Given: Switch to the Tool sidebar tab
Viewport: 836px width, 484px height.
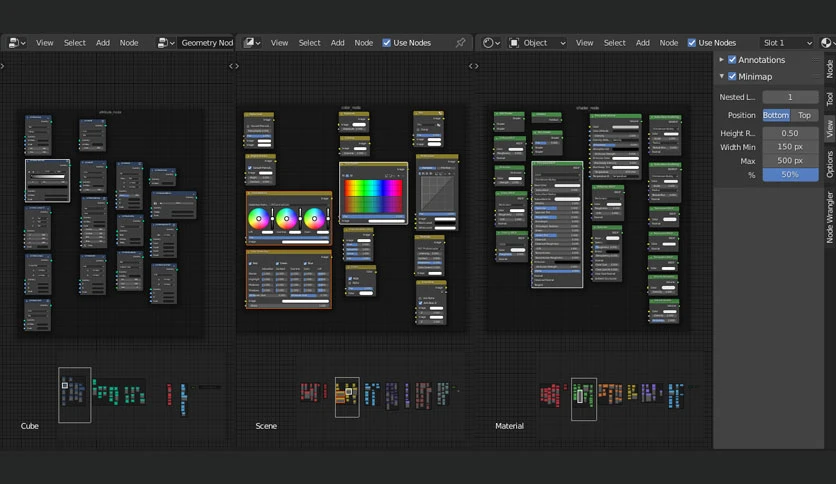Looking at the screenshot, I should (x=830, y=99).
